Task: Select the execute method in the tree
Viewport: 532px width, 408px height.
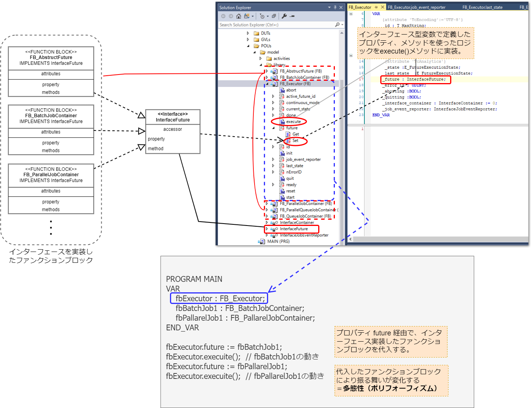Action: click(293, 122)
